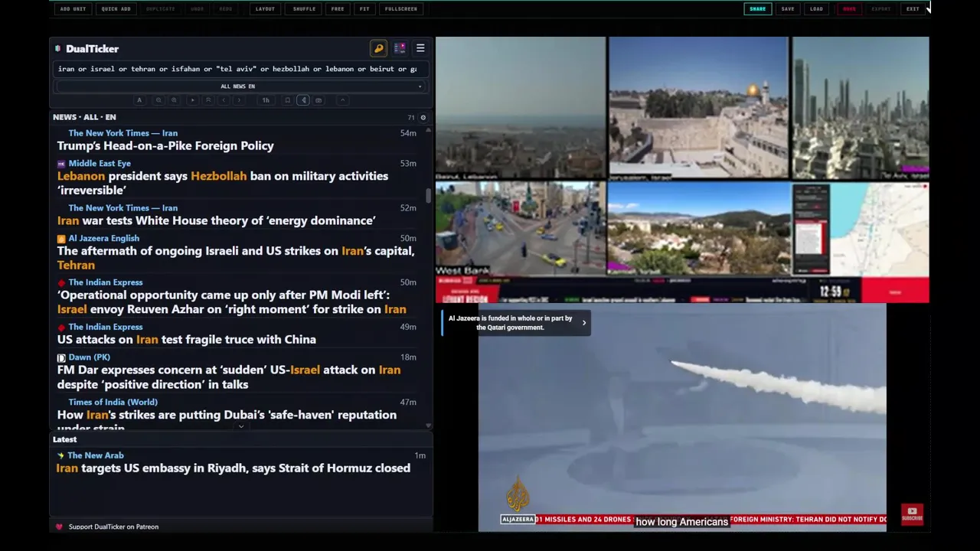The height and width of the screenshot is (551, 980).
Task: Click the EXIT button
Action: click(913, 9)
